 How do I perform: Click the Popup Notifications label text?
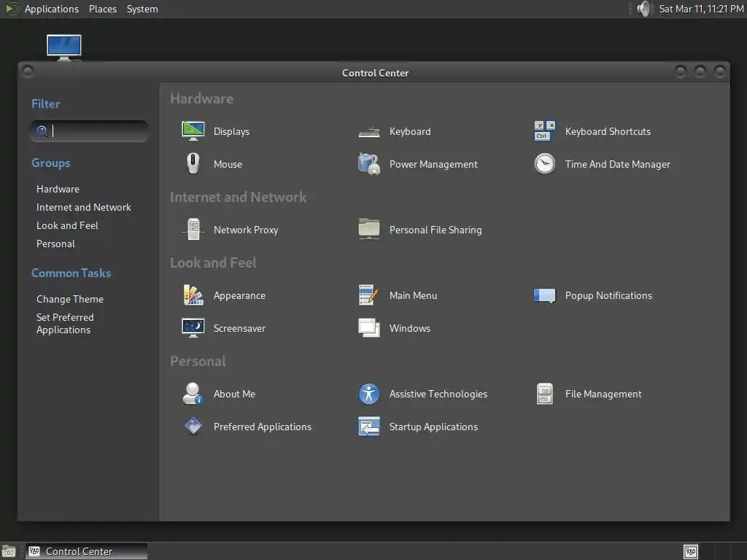[x=608, y=296]
